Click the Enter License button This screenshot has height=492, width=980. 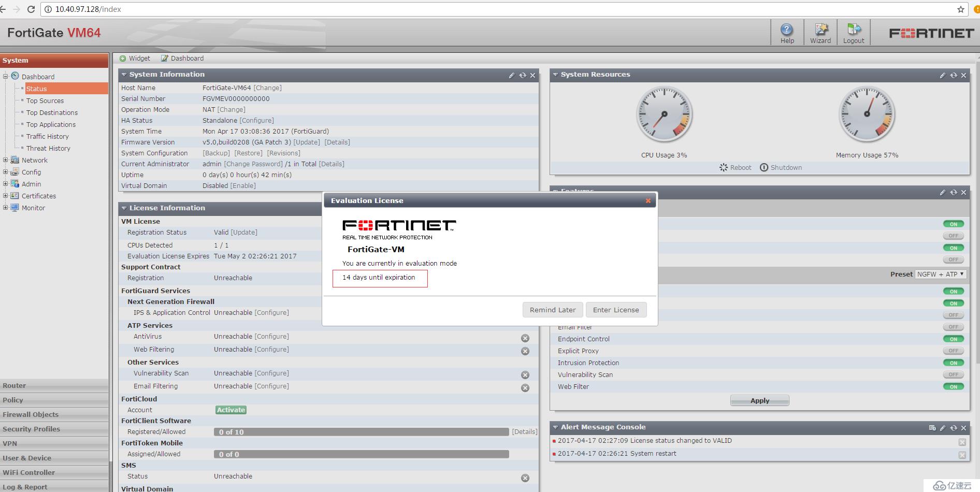pyautogui.click(x=616, y=310)
